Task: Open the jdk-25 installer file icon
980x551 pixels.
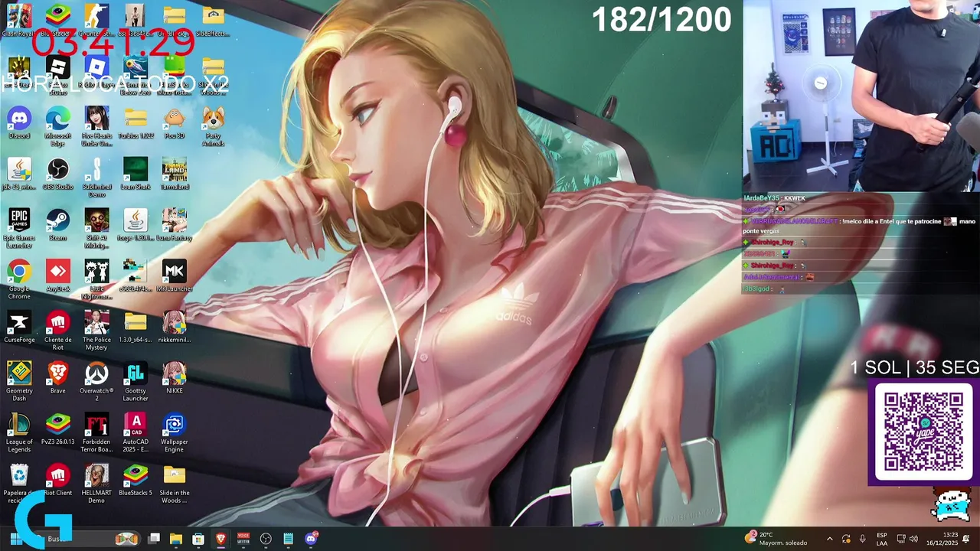Action: 19,174
